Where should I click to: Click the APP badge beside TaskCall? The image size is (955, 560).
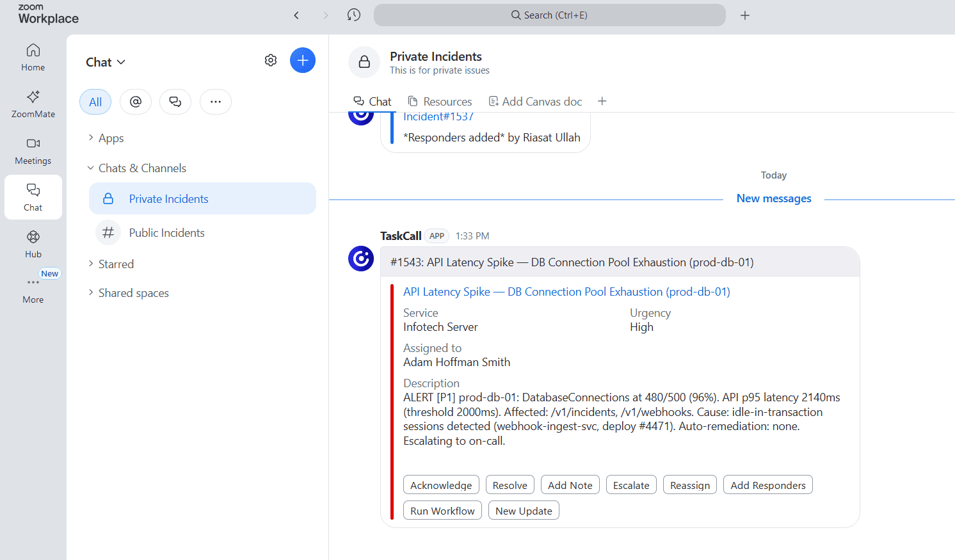437,236
